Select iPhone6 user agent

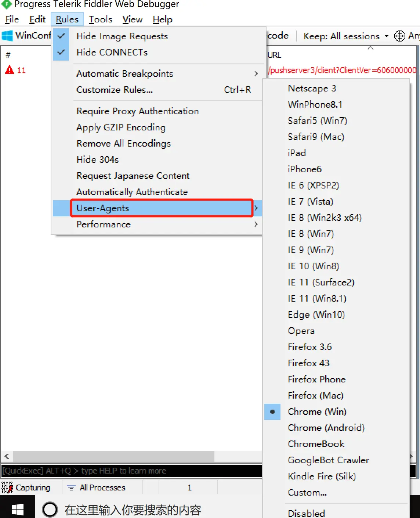(x=336, y=169)
